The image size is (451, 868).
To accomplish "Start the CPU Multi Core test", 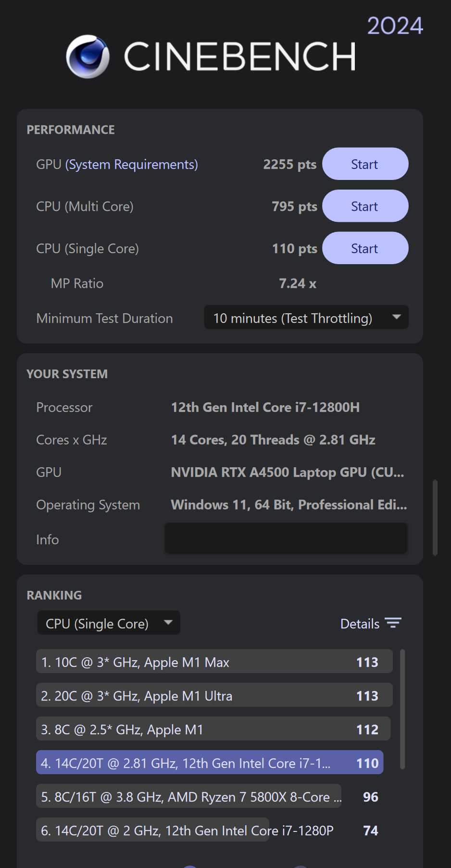I will 365,206.
